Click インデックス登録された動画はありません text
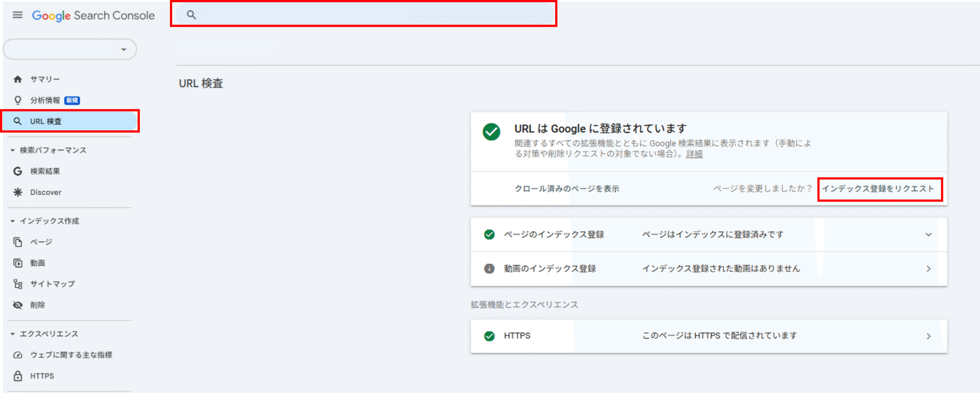 [x=721, y=269]
